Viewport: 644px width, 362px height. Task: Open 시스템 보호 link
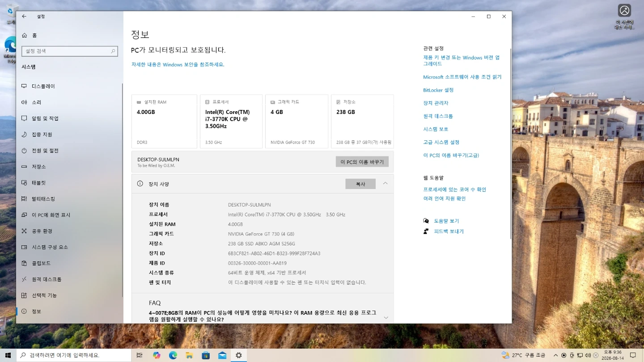coord(436,129)
